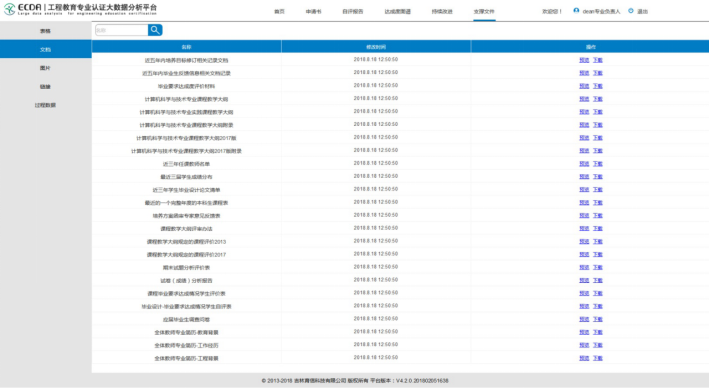This screenshot has height=389, width=709.
Task: Focus the name search input field
Action: pyautogui.click(x=122, y=30)
